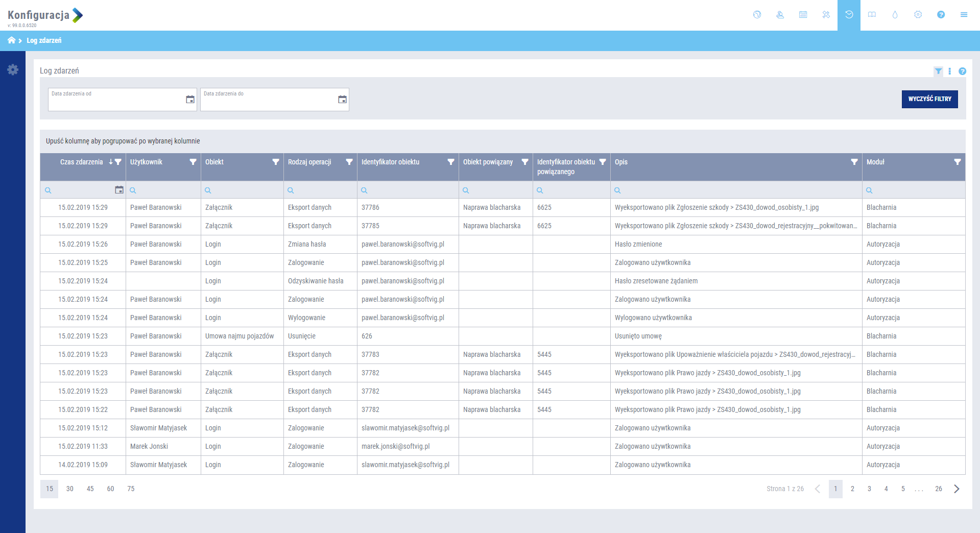Open date picker for Data zdarzenia od
This screenshot has width=980, height=533.
coord(190,100)
